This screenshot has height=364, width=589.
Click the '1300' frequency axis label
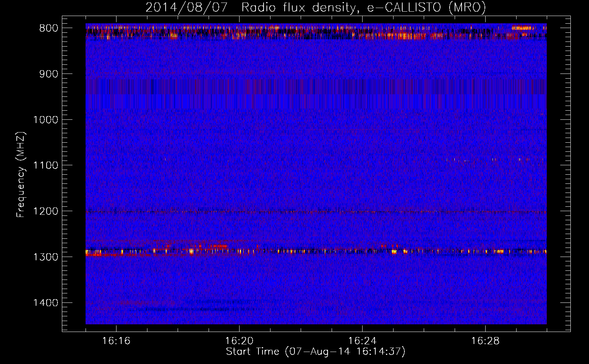pyautogui.click(x=46, y=257)
